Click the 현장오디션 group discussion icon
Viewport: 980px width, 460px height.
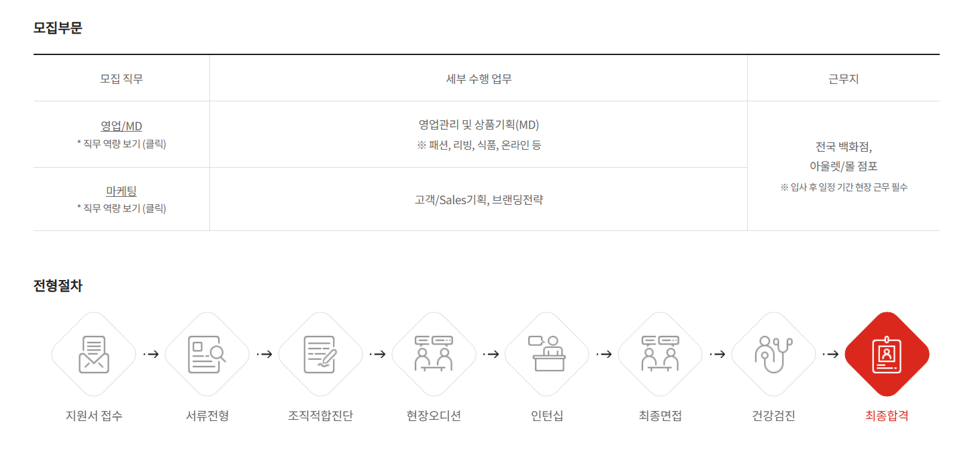pyautogui.click(x=434, y=355)
